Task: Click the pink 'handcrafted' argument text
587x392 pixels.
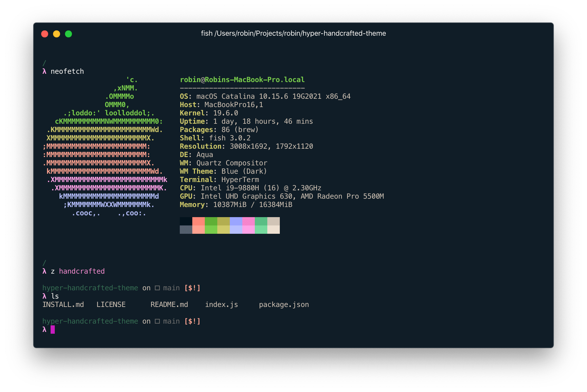Action: point(82,271)
